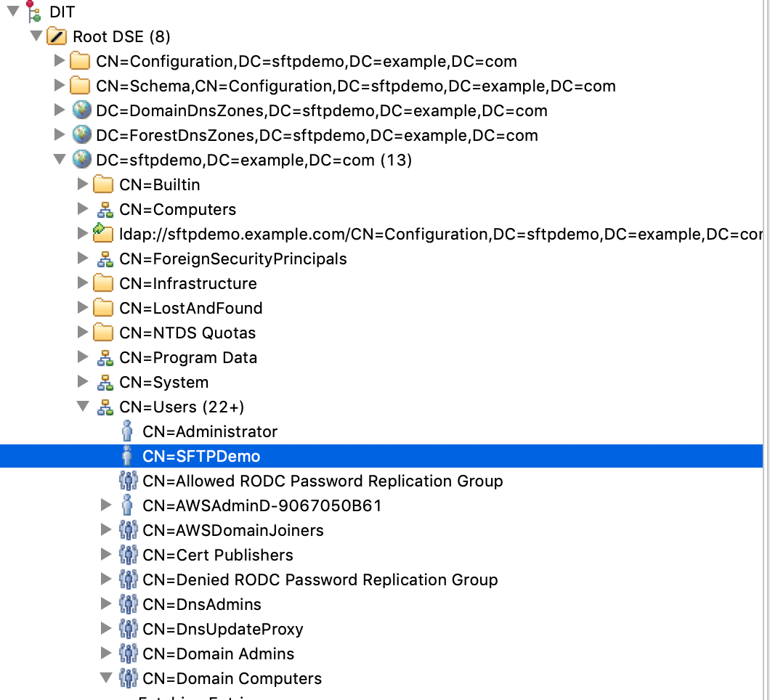Click the DIT tree root icon
The width and height of the screenshot is (770, 700).
[x=33, y=12]
